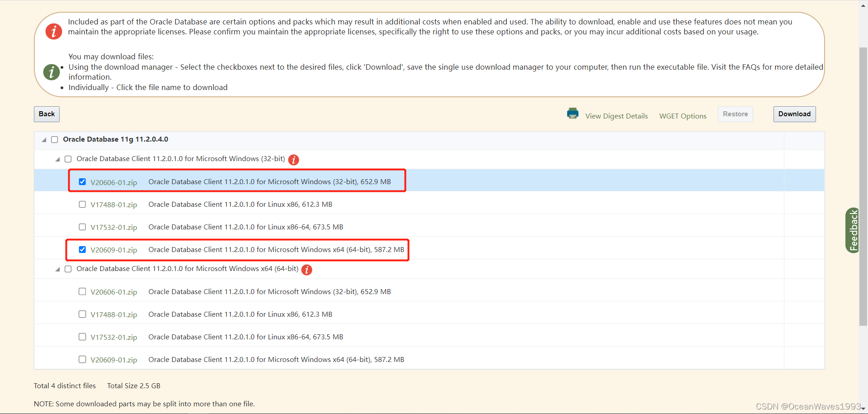Screen dimensions: 868x414
Task: Open V20606-01.zip link in the x64 group
Action: pyautogui.click(x=114, y=292)
